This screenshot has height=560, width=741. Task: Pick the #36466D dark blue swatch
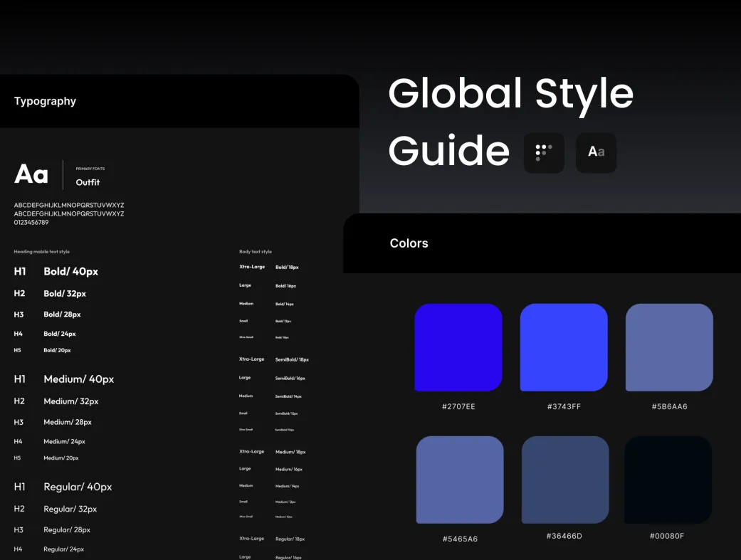pyautogui.click(x=565, y=480)
